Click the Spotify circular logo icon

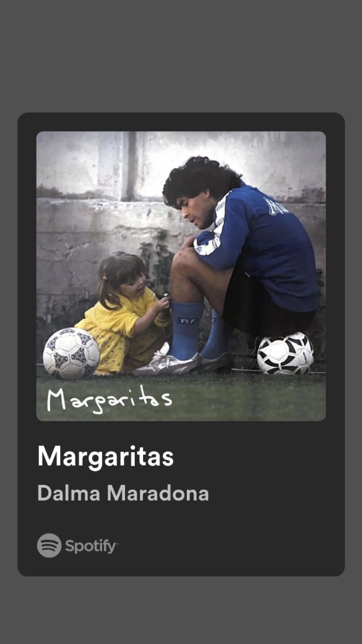[49, 545]
